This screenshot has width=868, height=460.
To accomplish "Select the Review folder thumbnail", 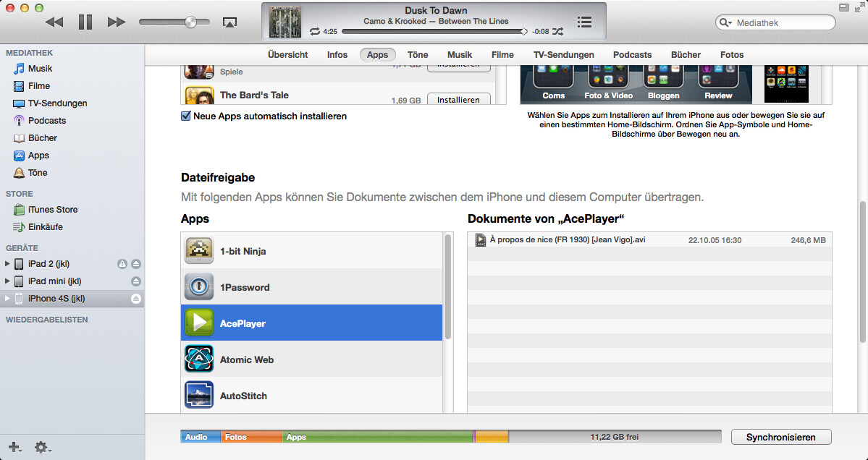I will click(718, 83).
